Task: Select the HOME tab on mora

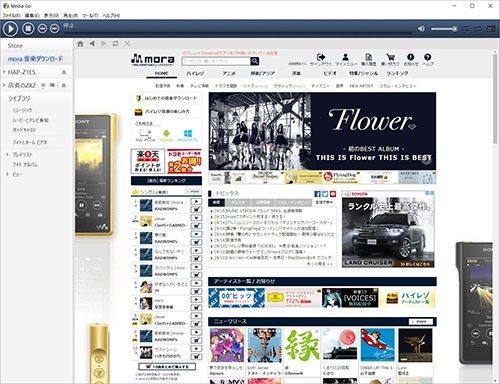Action: click(x=162, y=73)
